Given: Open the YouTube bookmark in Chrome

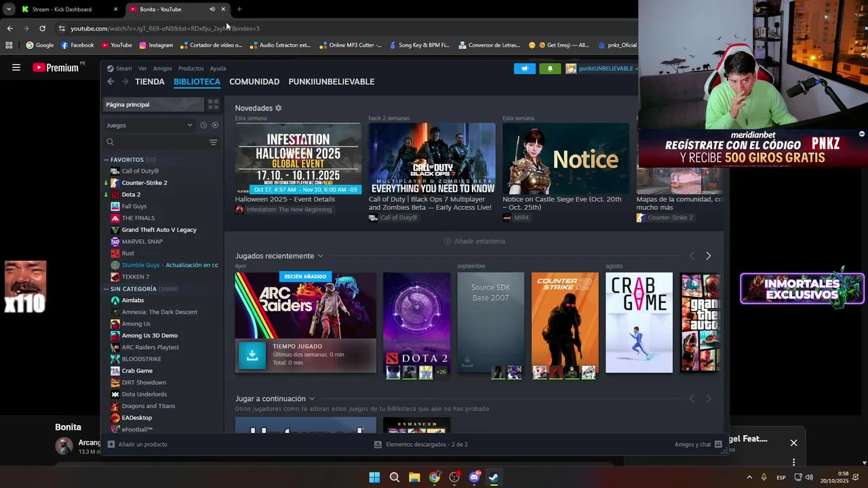Looking at the screenshot, I should click(x=117, y=45).
